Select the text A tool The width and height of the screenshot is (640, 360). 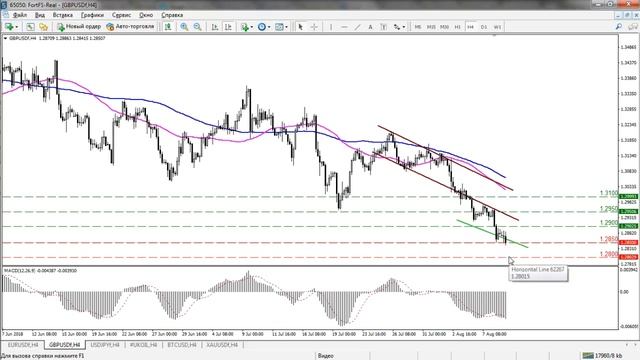point(371,27)
